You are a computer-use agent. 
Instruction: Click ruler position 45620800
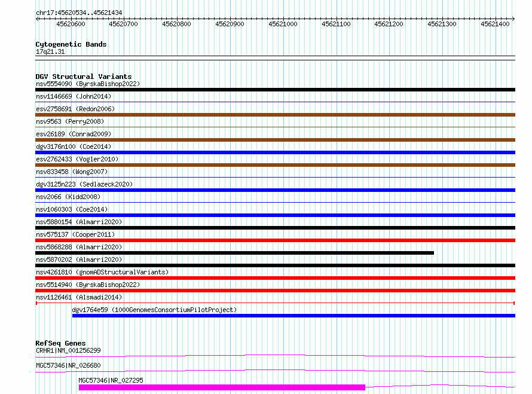click(x=177, y=24)
